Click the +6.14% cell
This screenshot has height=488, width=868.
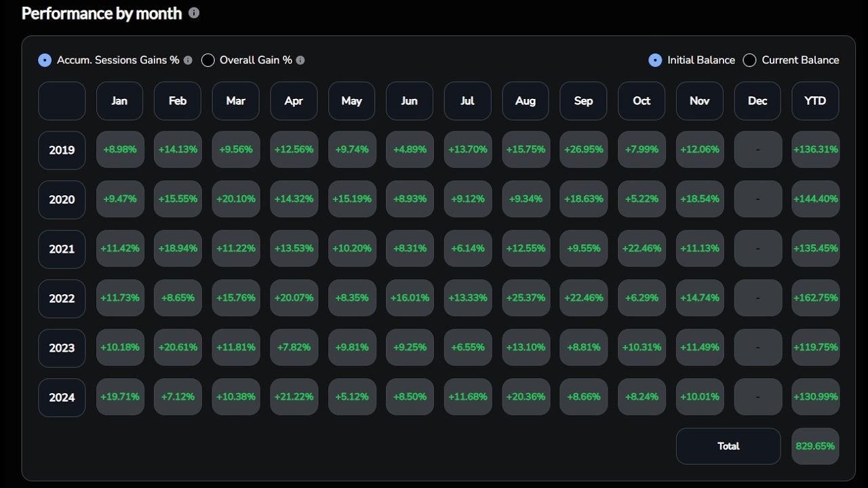(x=468, y=249)
